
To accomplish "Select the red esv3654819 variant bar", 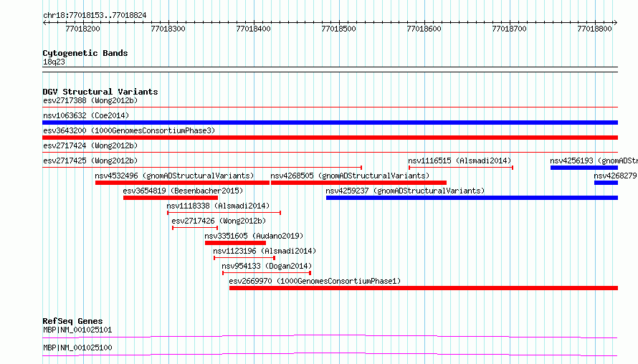I will [x=171, y=198].
